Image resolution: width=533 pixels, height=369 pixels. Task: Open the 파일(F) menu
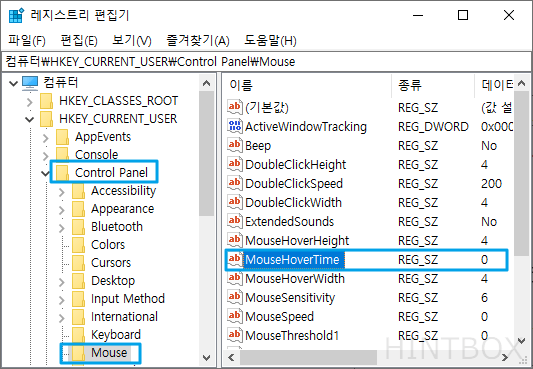[27, 41]
